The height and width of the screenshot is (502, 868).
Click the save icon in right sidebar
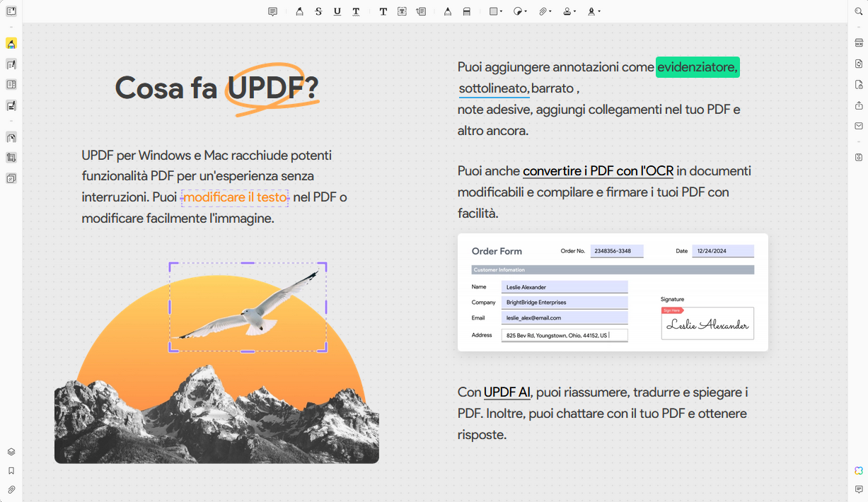point(859,157)
